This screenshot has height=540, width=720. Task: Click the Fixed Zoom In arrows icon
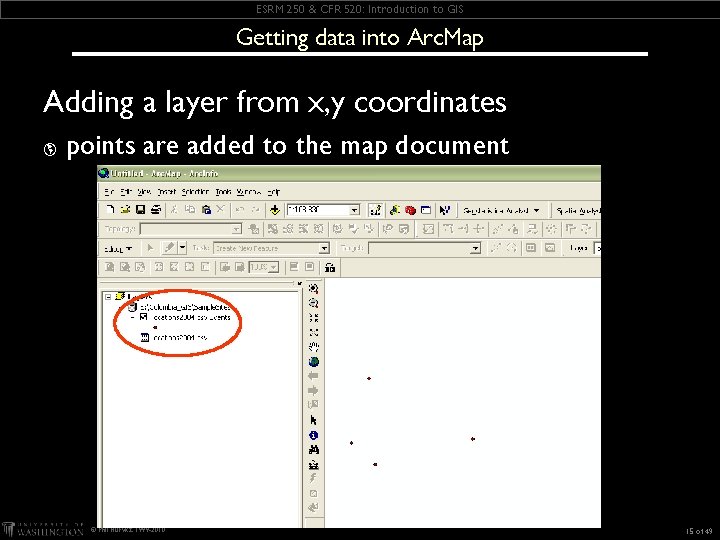pyautogui.click(x=314, y=318)
